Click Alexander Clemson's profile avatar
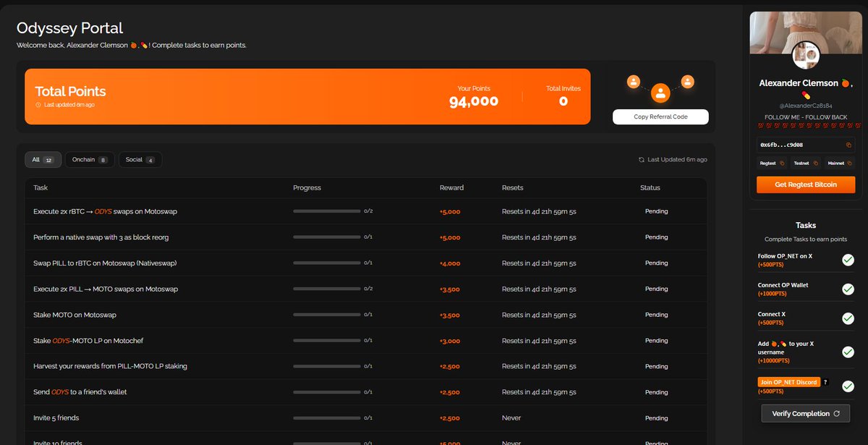868x445 pixels. (806, 54)
